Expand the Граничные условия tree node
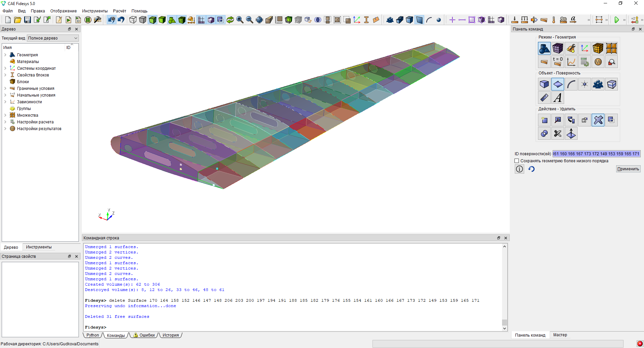 point(5,88)
